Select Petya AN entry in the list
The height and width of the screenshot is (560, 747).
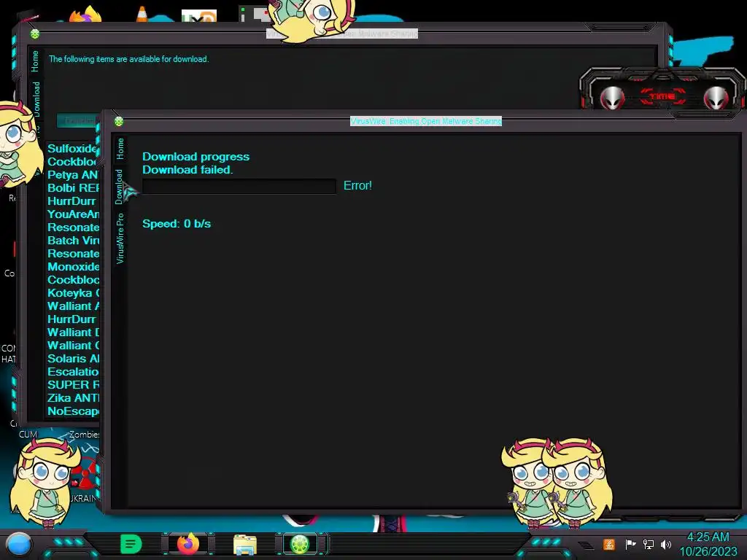point(72,175)
